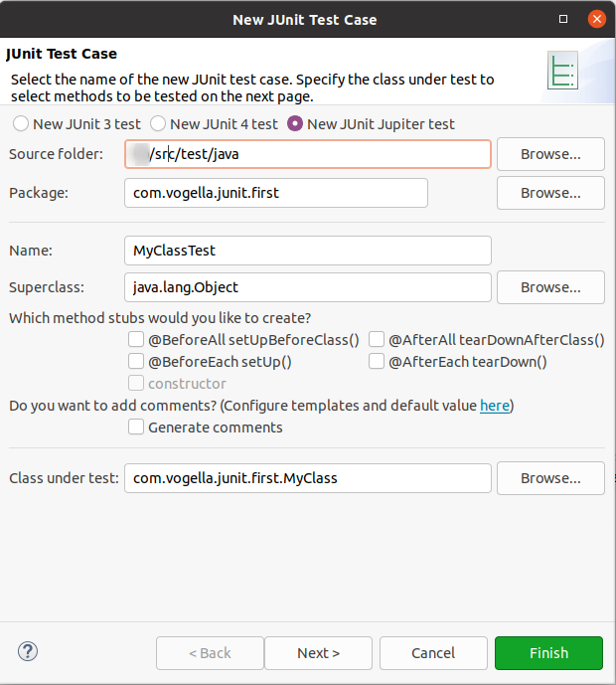Close the New JUnit Test Case dialog
This screenshot has height=685, width=616.
coord(596,19)
